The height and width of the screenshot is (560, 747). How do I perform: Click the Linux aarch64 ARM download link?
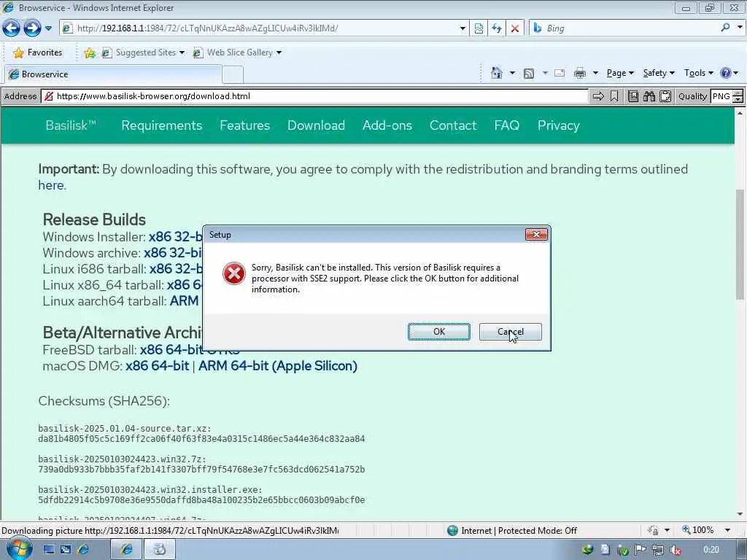pyautogui.click(x=185, y=301)
